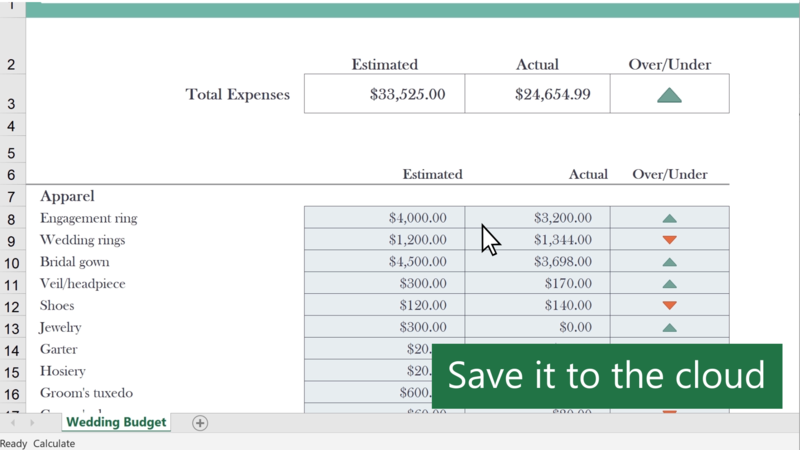This screenshot has width=800, height=450.
Task: Click the Total Expenses green up-triangle indicator
Action: click(669, 95)
